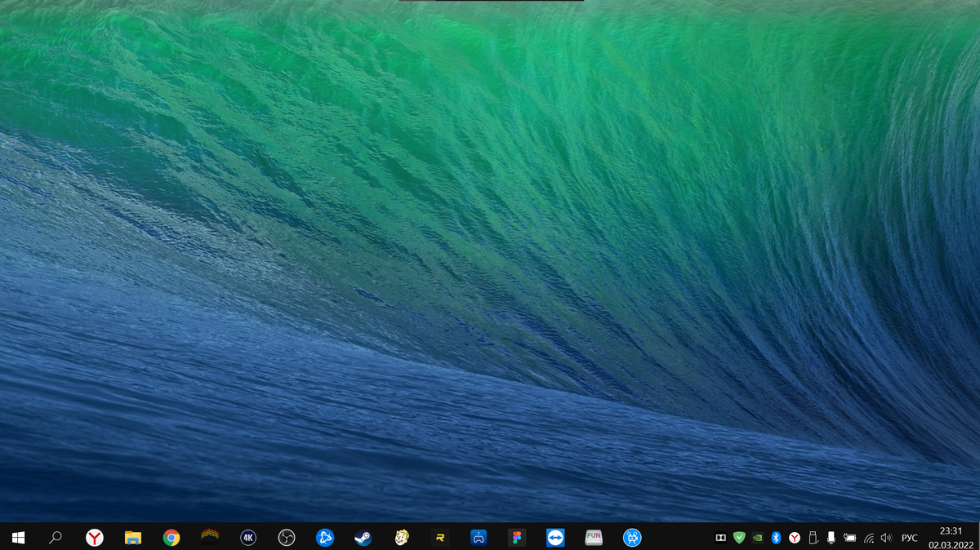Show battery power status

(850, 538)
